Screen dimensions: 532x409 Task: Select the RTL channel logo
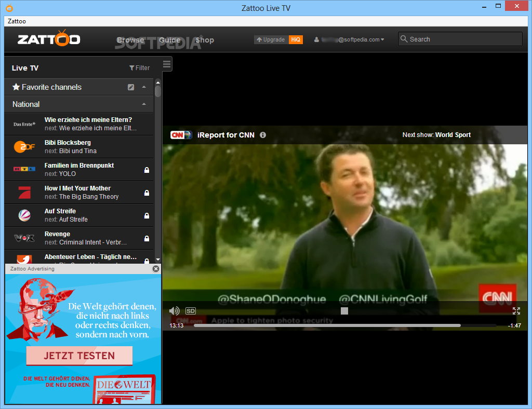coord(24,169)
